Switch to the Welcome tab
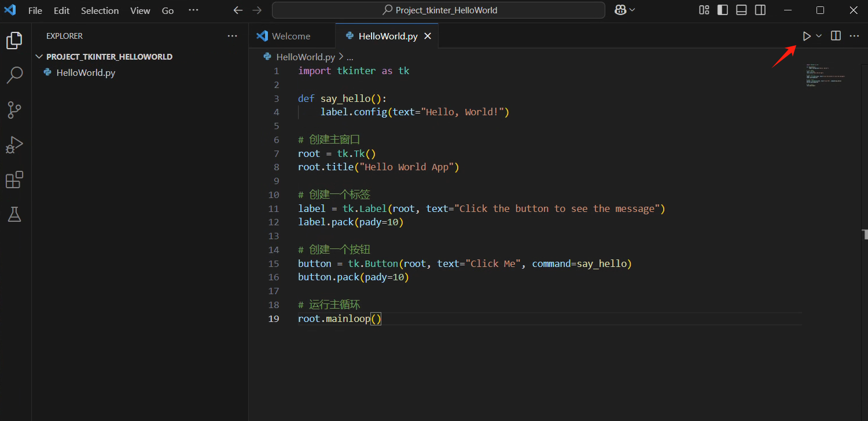The width and height of the screenshot is (868, 421). coord(290,36)
